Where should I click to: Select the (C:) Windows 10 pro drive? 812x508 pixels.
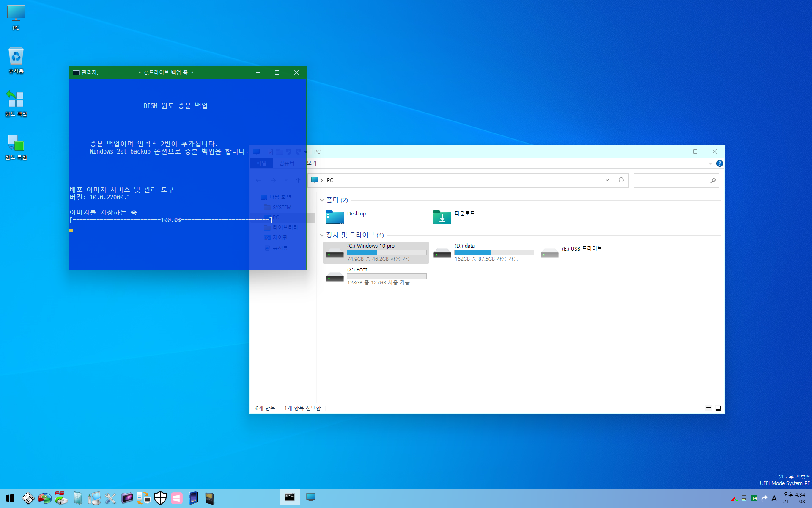[x=376, y=253]
